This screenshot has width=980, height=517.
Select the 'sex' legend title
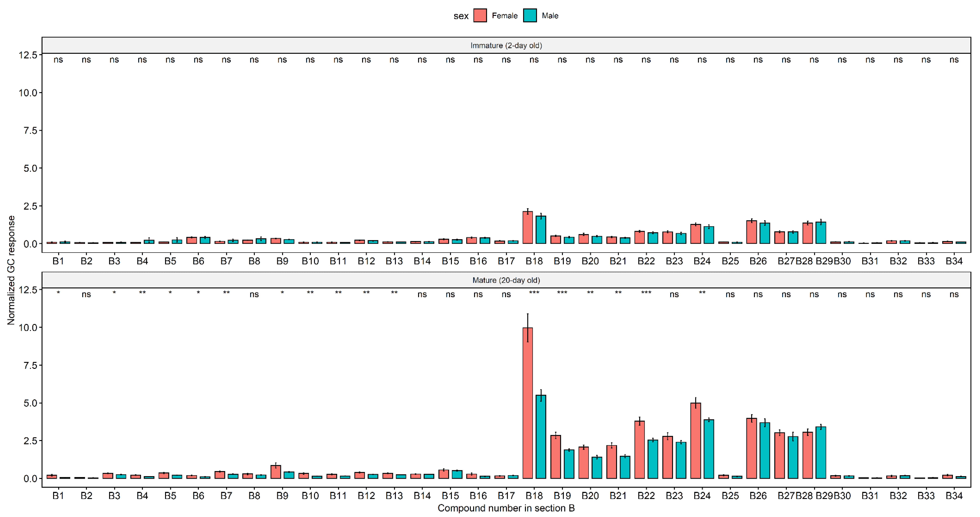(461, 16)
